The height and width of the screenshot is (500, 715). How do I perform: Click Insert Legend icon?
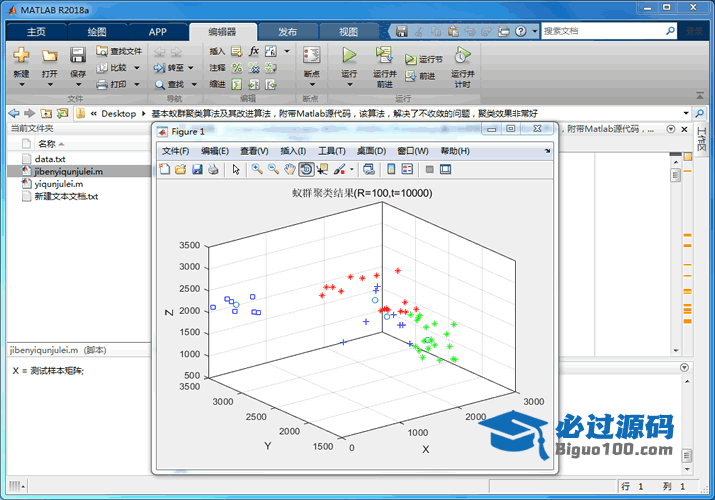pyautogui.click(x=407, y=170)
